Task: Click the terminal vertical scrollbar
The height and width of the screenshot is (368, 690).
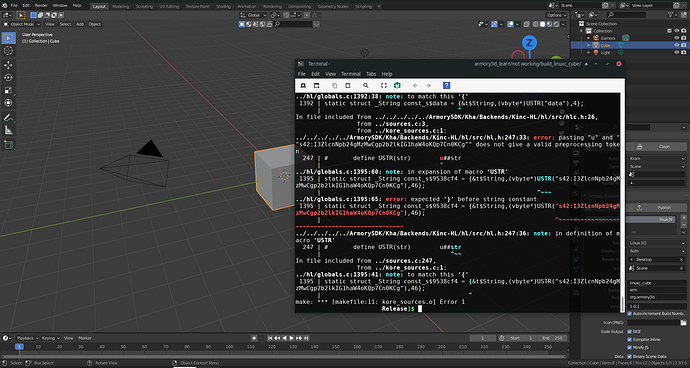Action: pyautogui.click(x=622, y=202)
